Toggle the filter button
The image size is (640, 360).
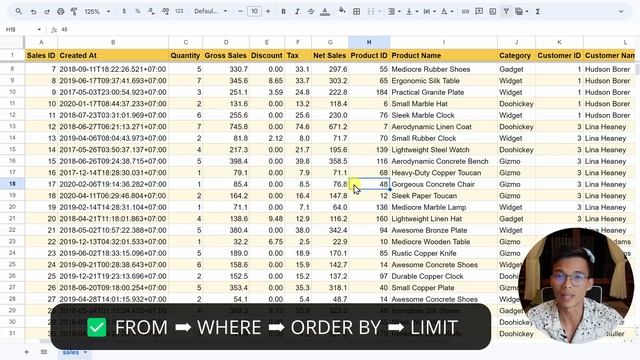pos(506,11)
